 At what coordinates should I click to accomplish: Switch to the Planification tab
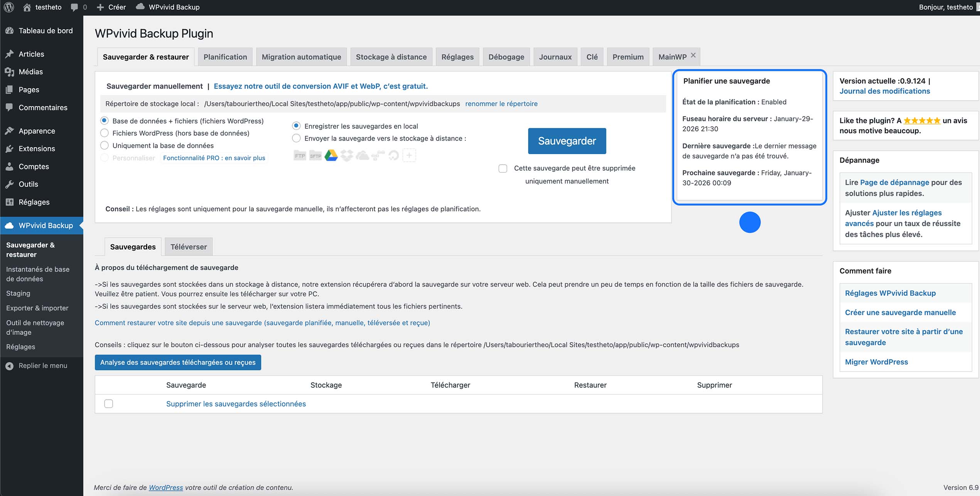(225, 57)
